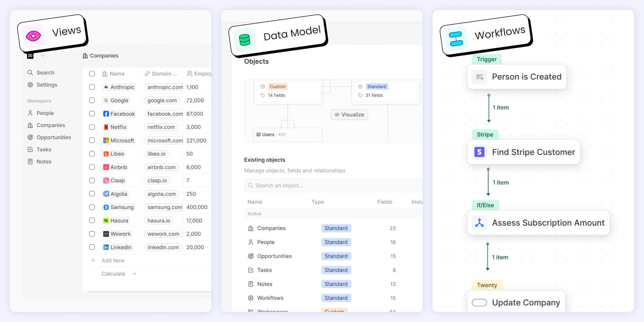This screenshot has height=322, width=644.
Task: Click the Custom badge on the 14 fields object
Action: point(277,86)
